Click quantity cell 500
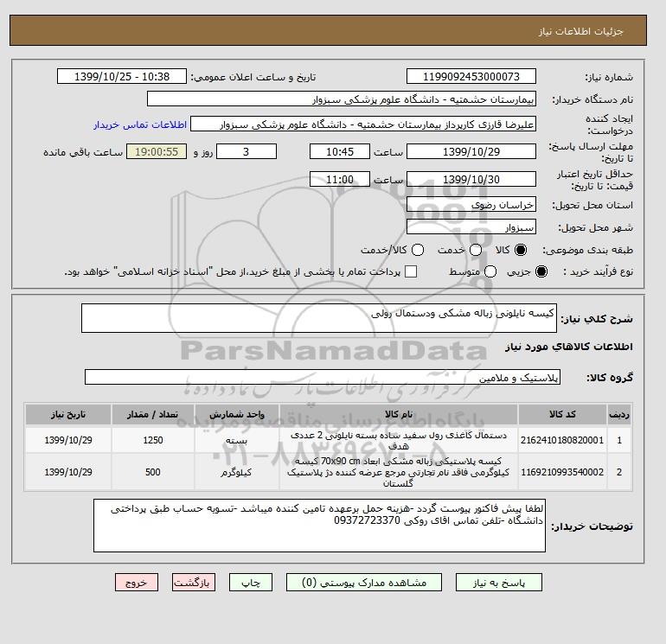 click(153, 472)
